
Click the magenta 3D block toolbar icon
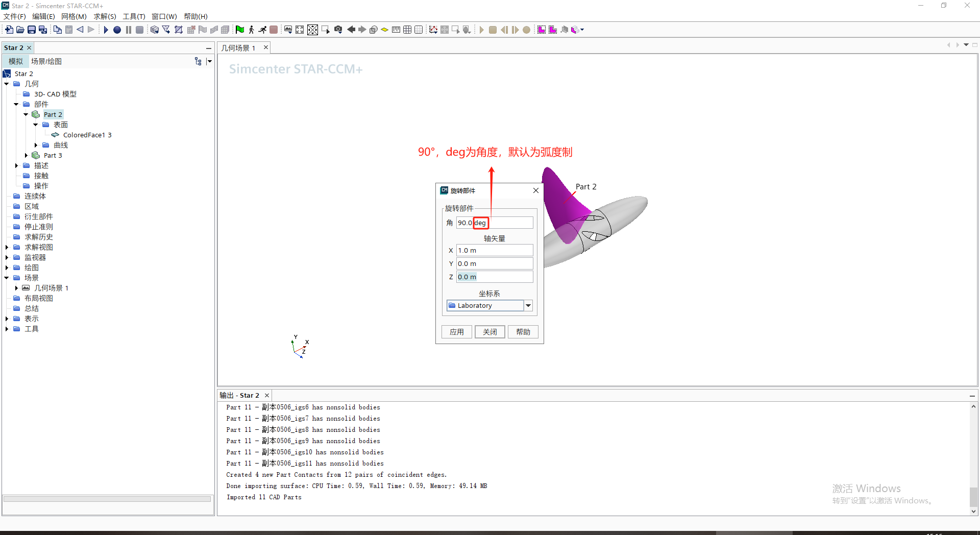[x=575, y=30]
